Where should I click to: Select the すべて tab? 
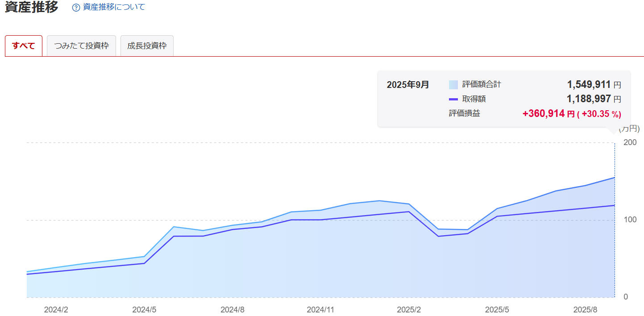coord(24,46)
